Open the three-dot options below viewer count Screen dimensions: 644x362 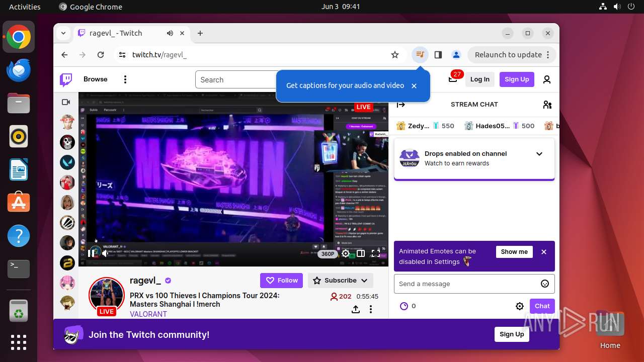[x=371, y=309]
